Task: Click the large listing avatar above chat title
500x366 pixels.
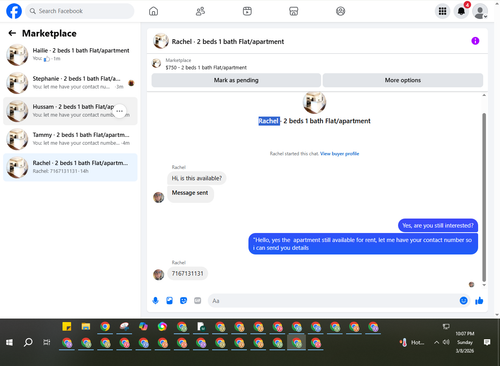Action: [314, 102]
